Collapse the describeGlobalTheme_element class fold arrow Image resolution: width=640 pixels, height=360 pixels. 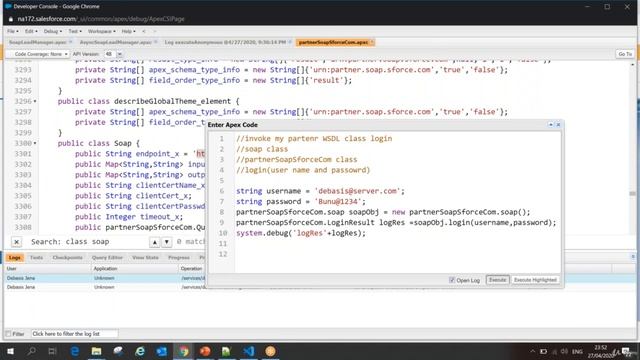point(35,101)
